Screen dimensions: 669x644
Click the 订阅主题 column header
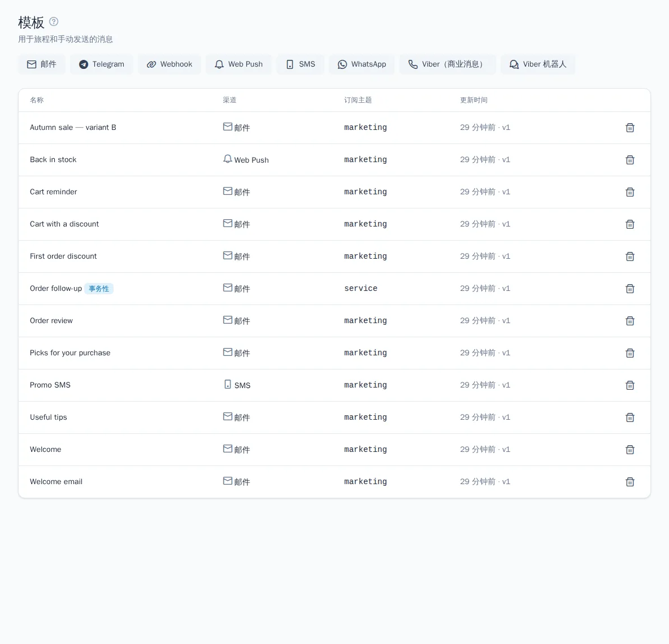[358, 100]
